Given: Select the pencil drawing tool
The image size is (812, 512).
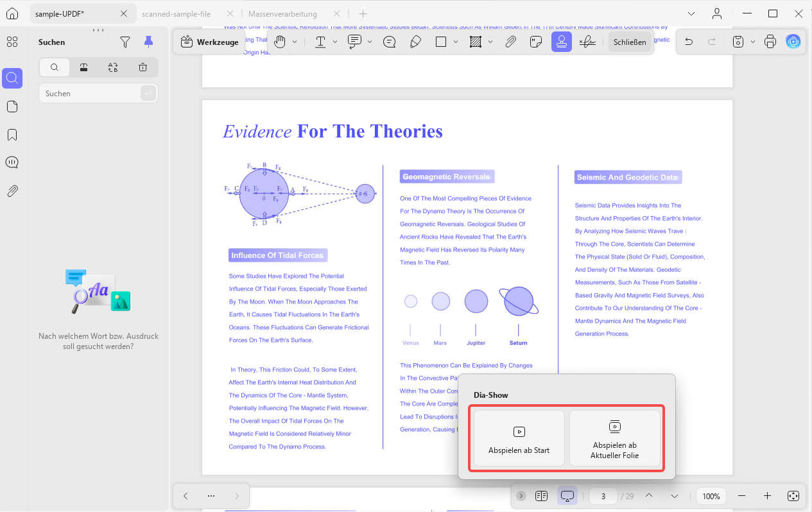Looking at the screenshot, I should (415, 42).
